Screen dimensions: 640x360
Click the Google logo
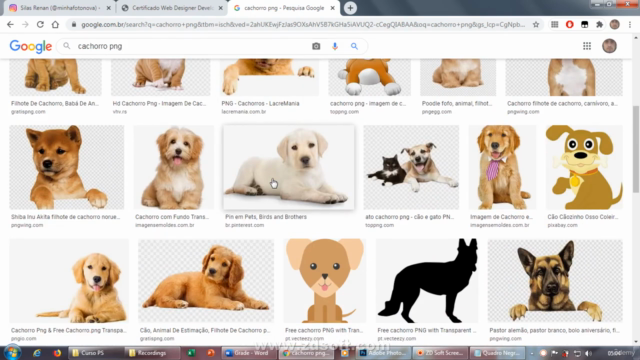click(31, 46)
